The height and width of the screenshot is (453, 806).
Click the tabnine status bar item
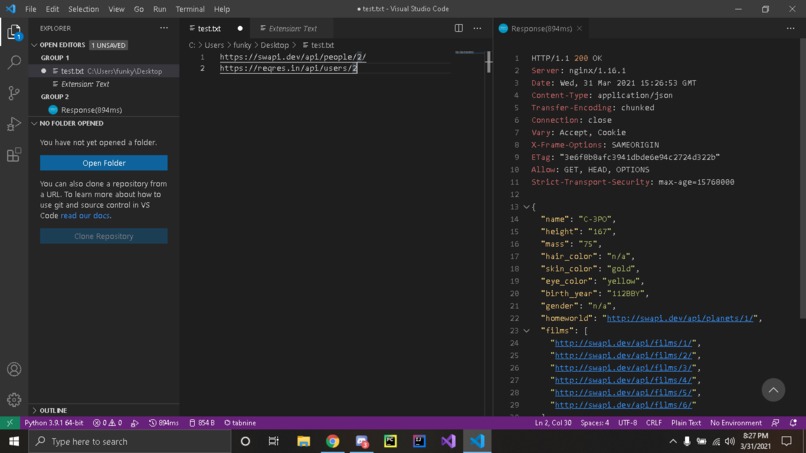click(240, 423)
